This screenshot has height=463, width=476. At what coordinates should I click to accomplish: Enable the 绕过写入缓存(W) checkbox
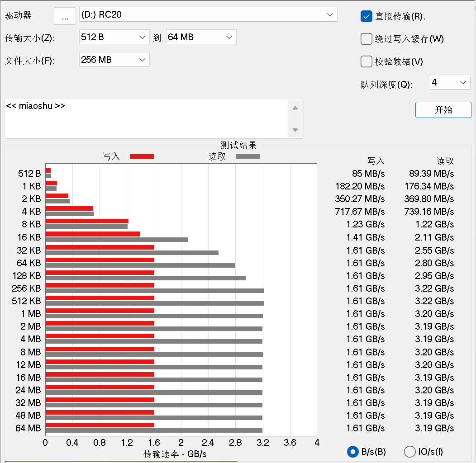367,39
